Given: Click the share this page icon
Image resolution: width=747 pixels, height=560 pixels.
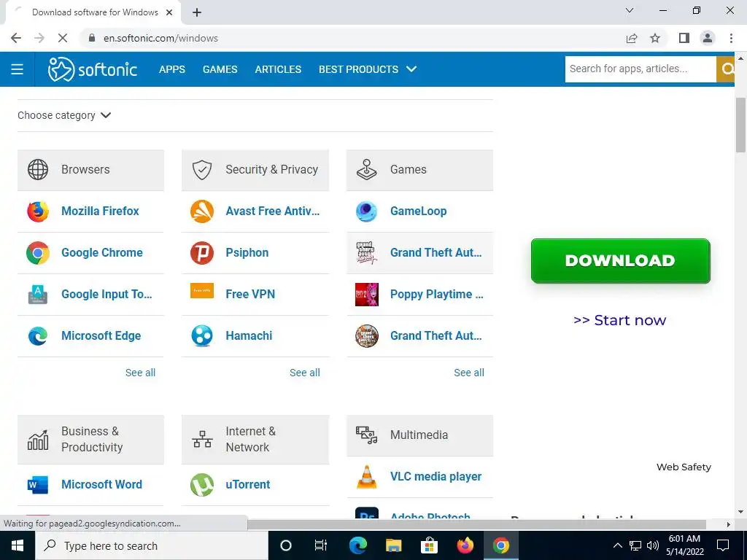Looking at the screenshot, I should (632, 38).
